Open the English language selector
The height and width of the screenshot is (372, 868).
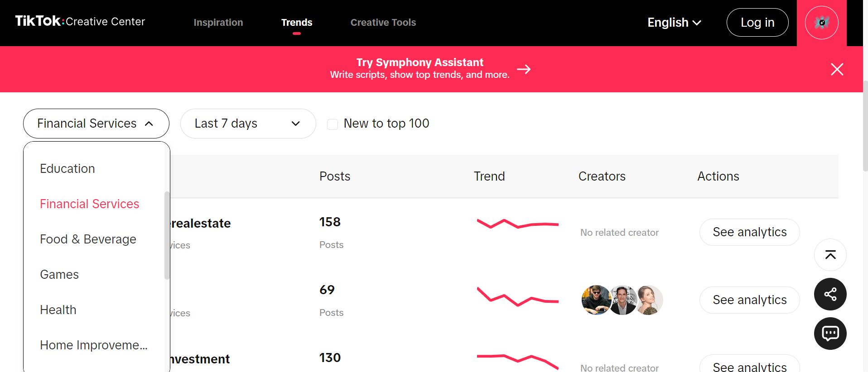674,23
